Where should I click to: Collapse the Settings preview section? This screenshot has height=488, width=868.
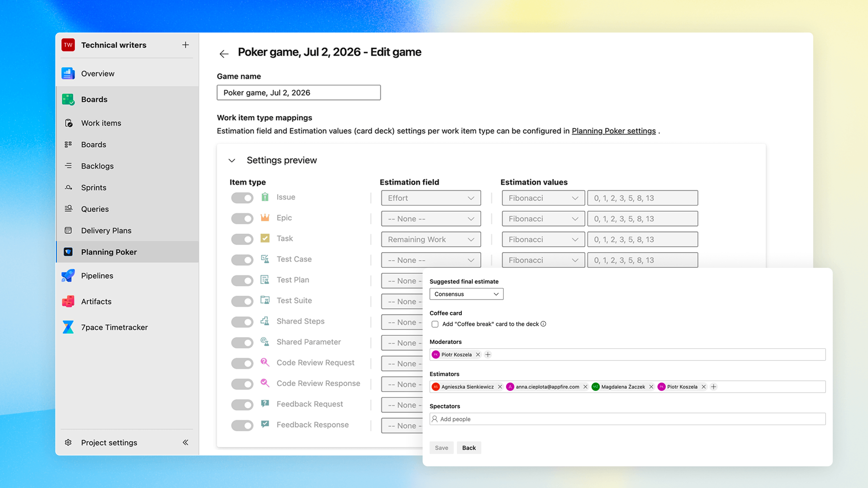pyautogui.click(x=232, y=160)
